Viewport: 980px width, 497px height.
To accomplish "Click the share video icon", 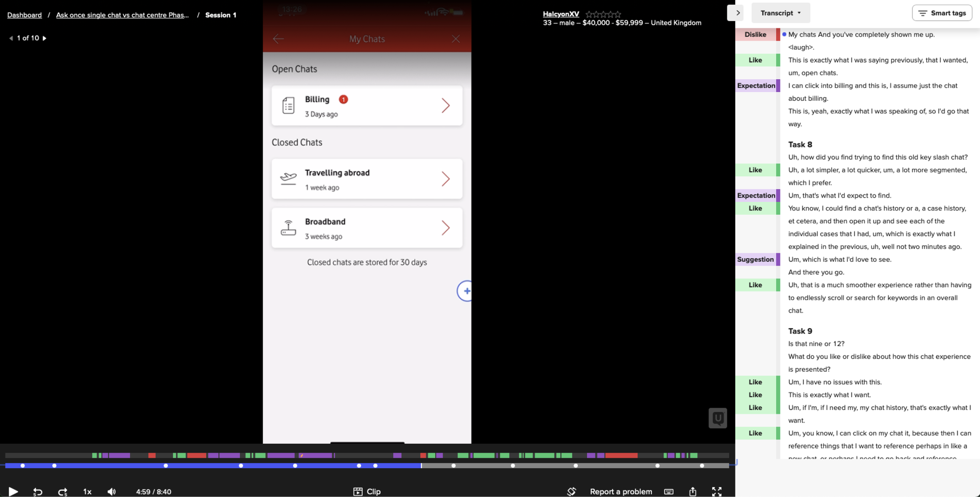I will [x=693, y=492].
